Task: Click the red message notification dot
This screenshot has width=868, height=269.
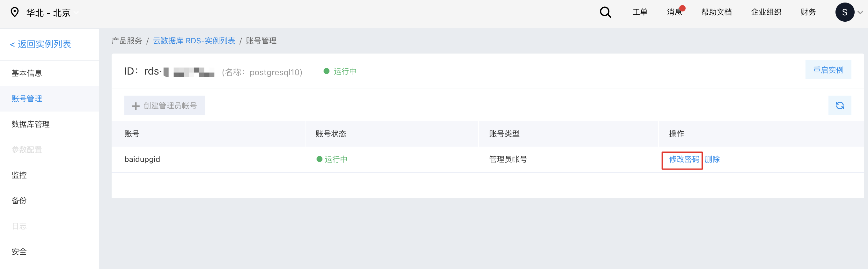Action: [682, 8]
